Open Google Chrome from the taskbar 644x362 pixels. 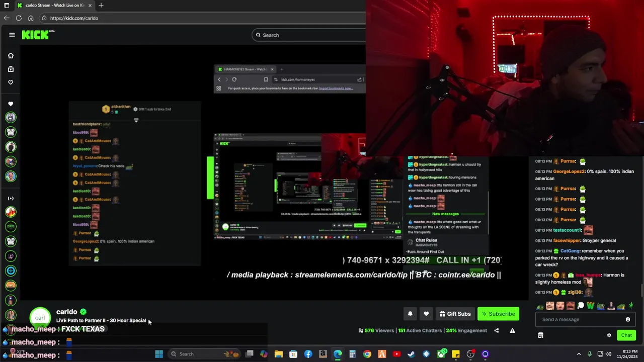click(367, 354)
